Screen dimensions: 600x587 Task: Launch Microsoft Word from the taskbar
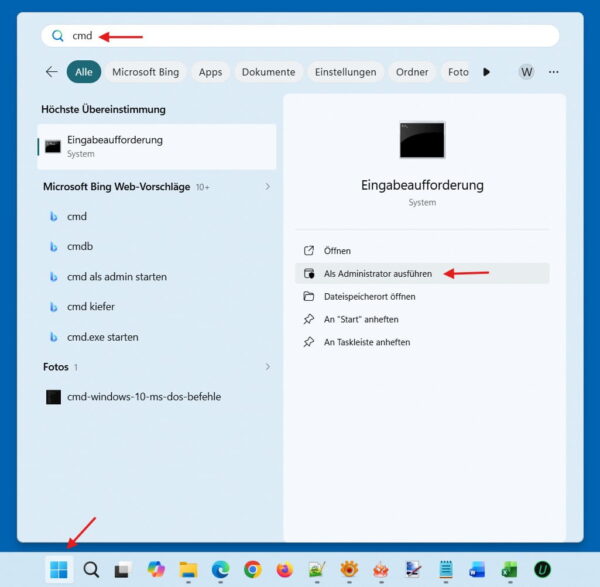pos(477,569)
